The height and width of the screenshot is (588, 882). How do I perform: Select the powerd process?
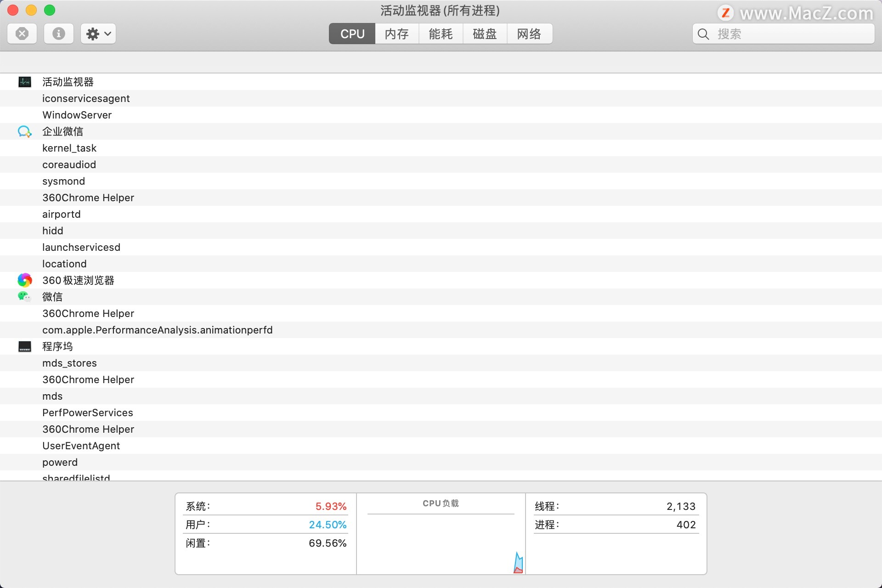click(x=441, y=462)
